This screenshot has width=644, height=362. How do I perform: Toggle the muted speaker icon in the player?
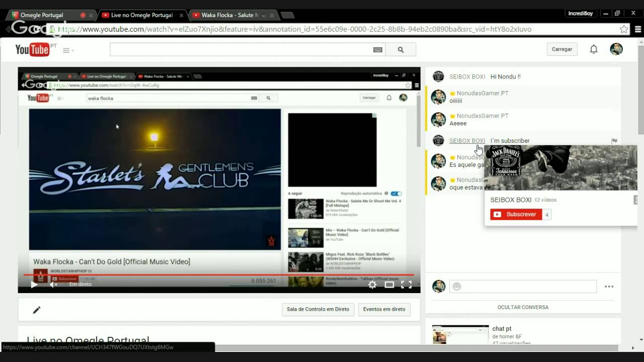click(x=53, y=285)
